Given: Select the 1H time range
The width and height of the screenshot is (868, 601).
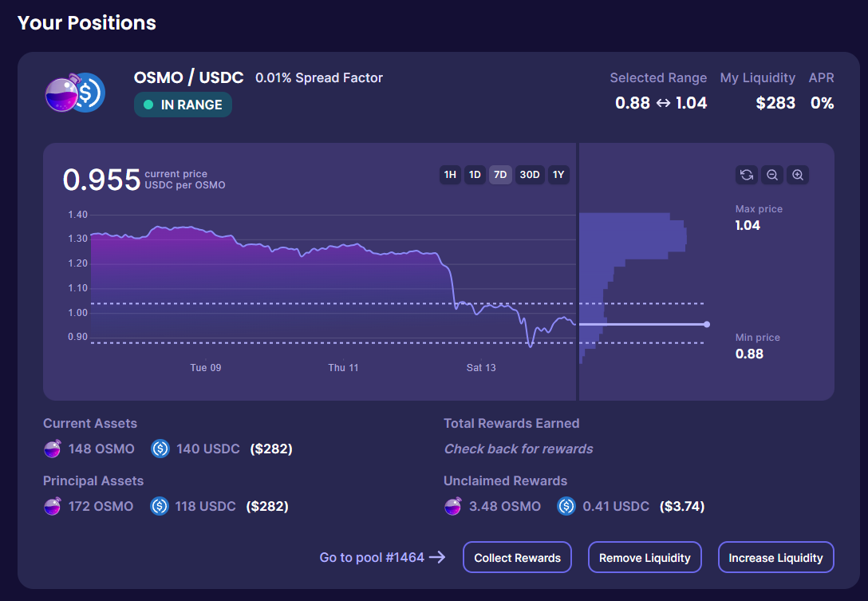Looking at the screenshot, I should 450,175.
